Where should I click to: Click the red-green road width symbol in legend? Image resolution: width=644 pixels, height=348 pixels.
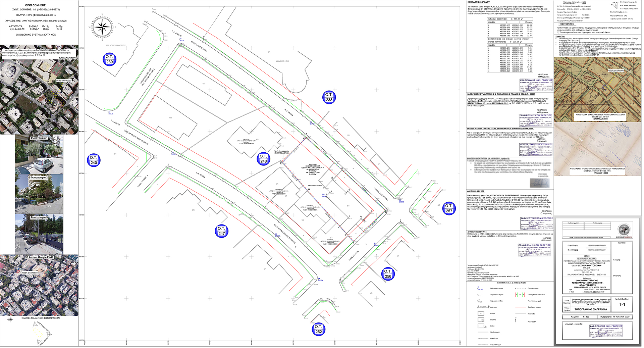pyautogui.click(x=520, y=295)
